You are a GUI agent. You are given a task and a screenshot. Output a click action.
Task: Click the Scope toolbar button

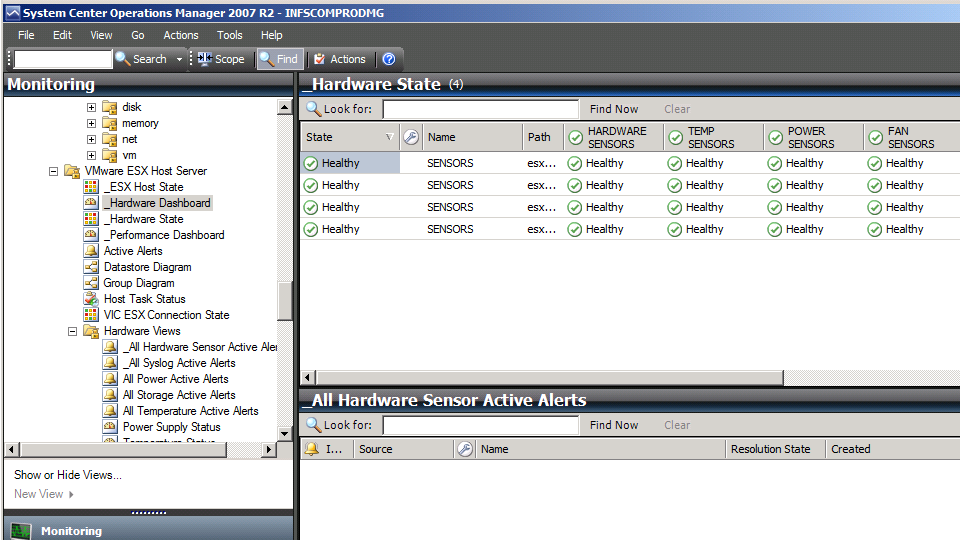[221, 59]
